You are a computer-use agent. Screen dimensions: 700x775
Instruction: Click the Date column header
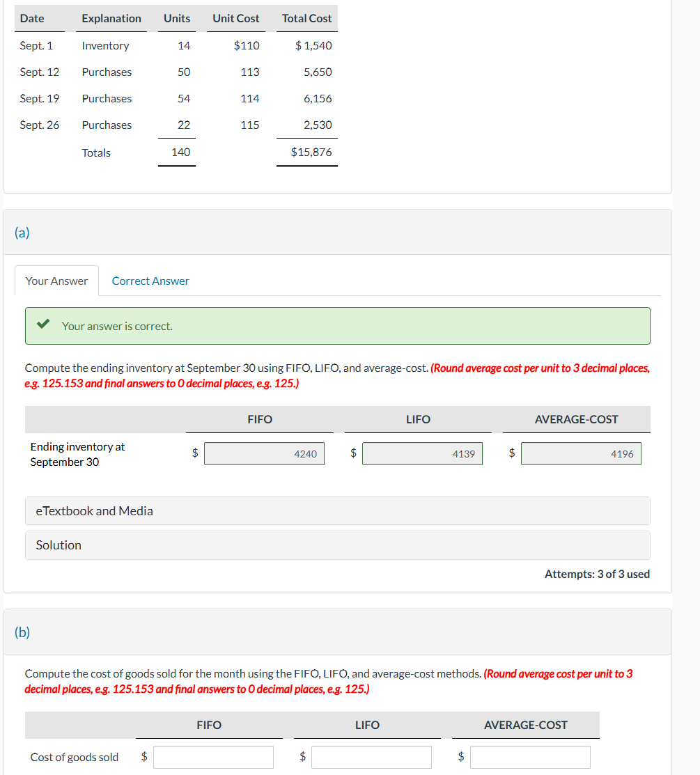click(x=32, y=18)
